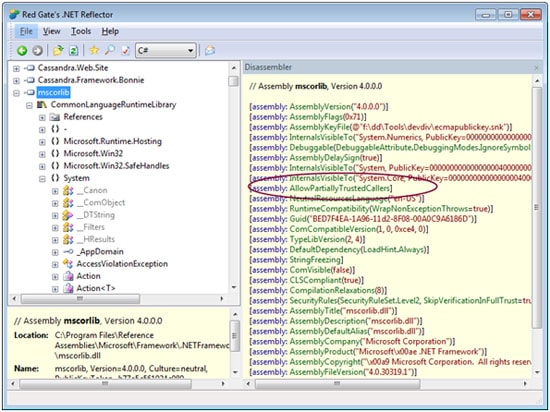Close the Disassembler pane
Image resolution: width=550 pixels, height=412 pixels.
point(536,68)
